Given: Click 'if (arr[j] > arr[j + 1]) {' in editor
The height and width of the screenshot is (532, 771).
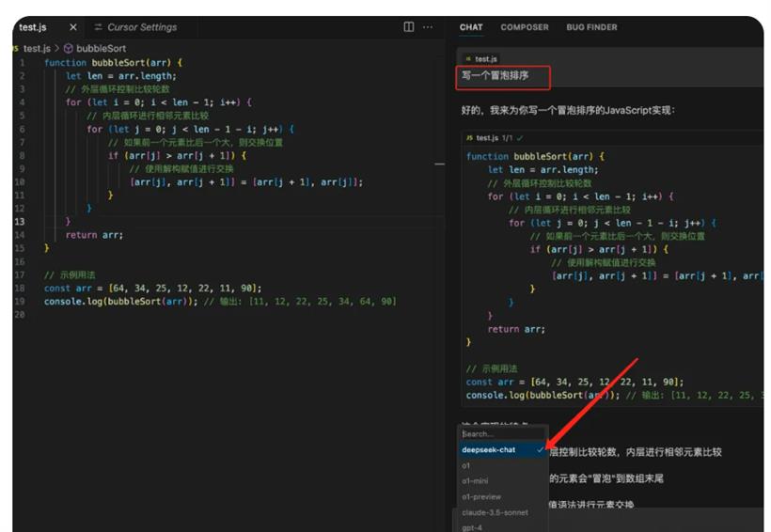Looking at the screenshot, I should 177,155.
